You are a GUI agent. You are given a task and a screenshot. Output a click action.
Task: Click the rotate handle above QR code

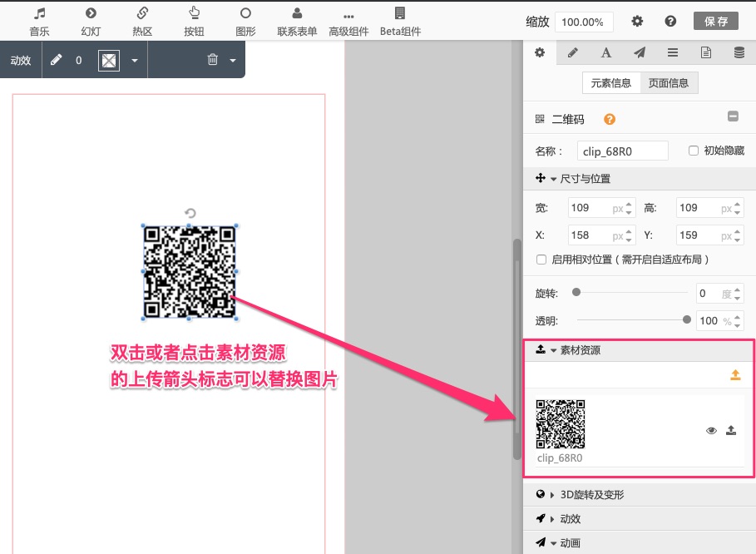(190, 213)
